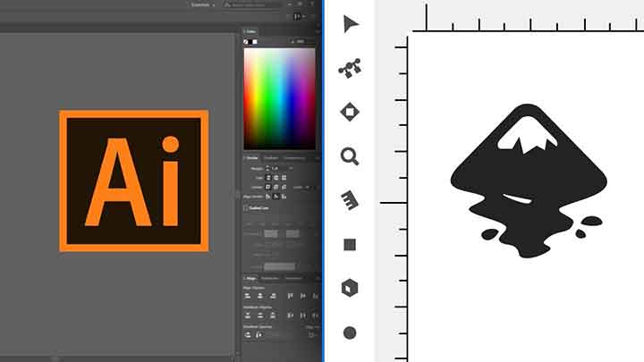Click the white Fill swatch in Color panel
Image resolution: width=644 pixels, height=362 pixels.
(x=255, y=42)
